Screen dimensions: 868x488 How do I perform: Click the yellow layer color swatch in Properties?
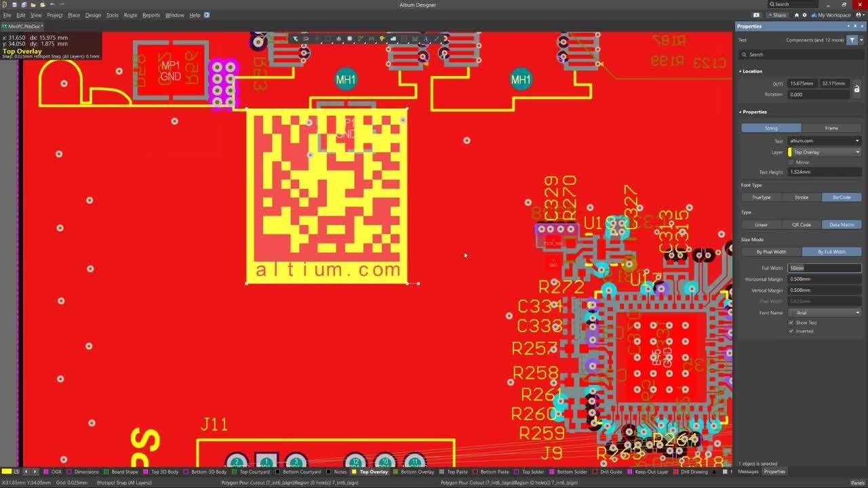click(790, 152)
